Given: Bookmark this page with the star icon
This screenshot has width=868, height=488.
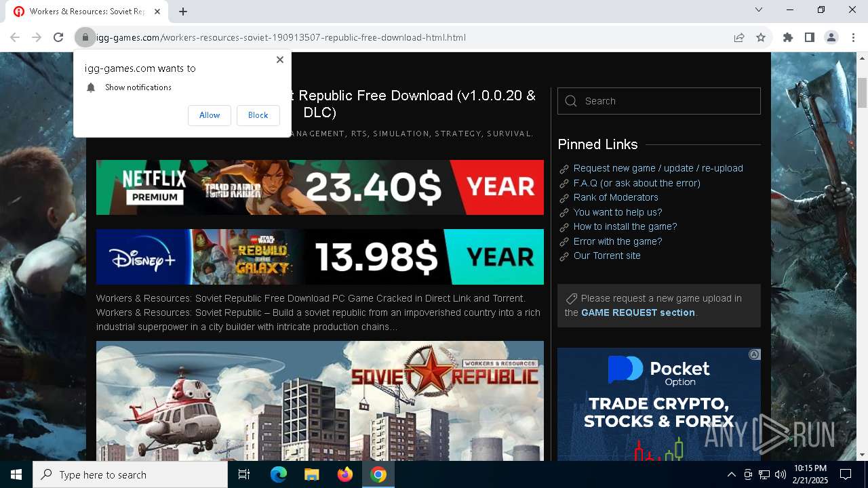Looking at the screenshot, I should pos(761,37).
